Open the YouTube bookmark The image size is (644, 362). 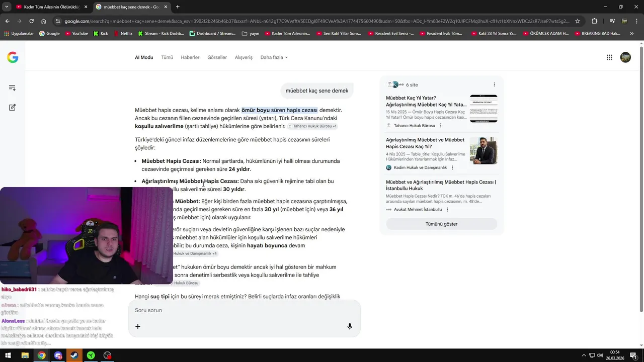[76, 34]
